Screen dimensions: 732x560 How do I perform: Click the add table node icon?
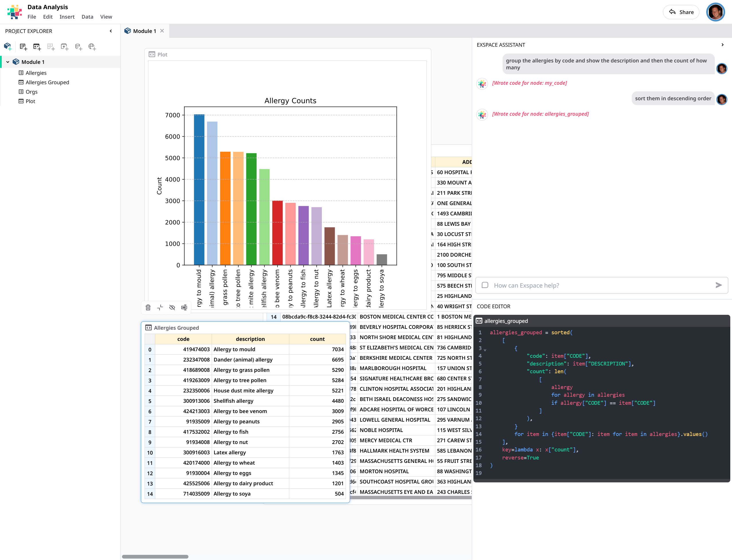[23, 47]
